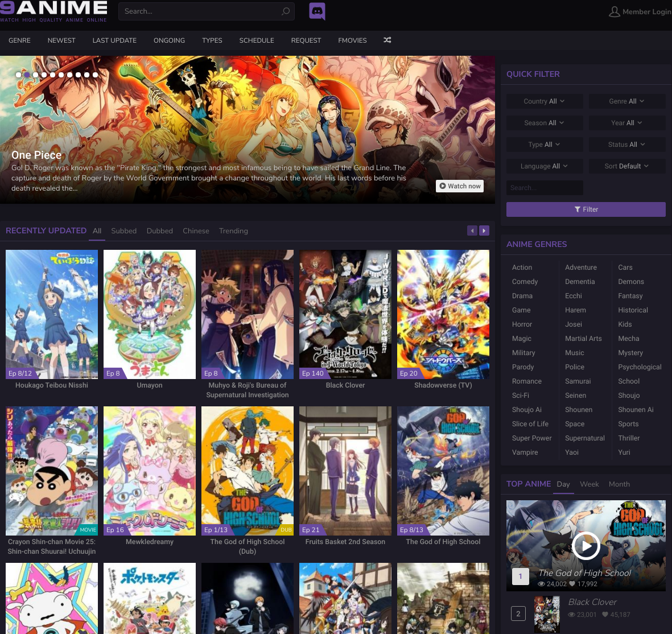
Task: Open the Crayon Shin-chan Movie 25 poster
Action: (52, 471)
